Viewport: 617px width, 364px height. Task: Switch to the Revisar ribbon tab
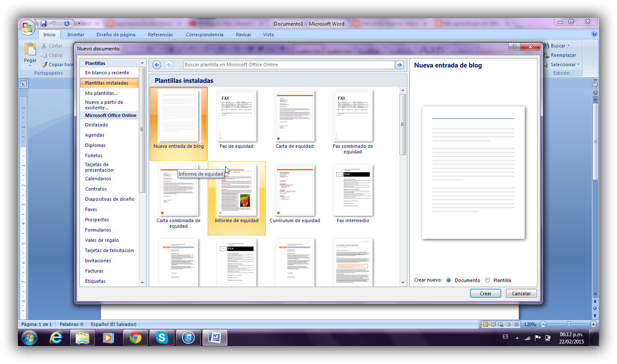click(x=243, y=35)
